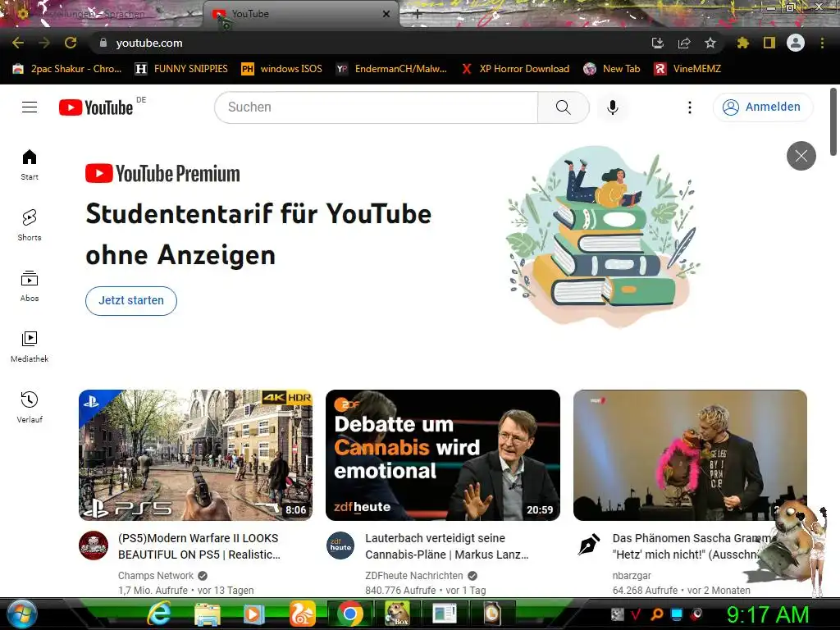Click the taskbar clock showing 9:17 AM
The height and width of the screenshot is (630, 840).
tap(768, 614)
